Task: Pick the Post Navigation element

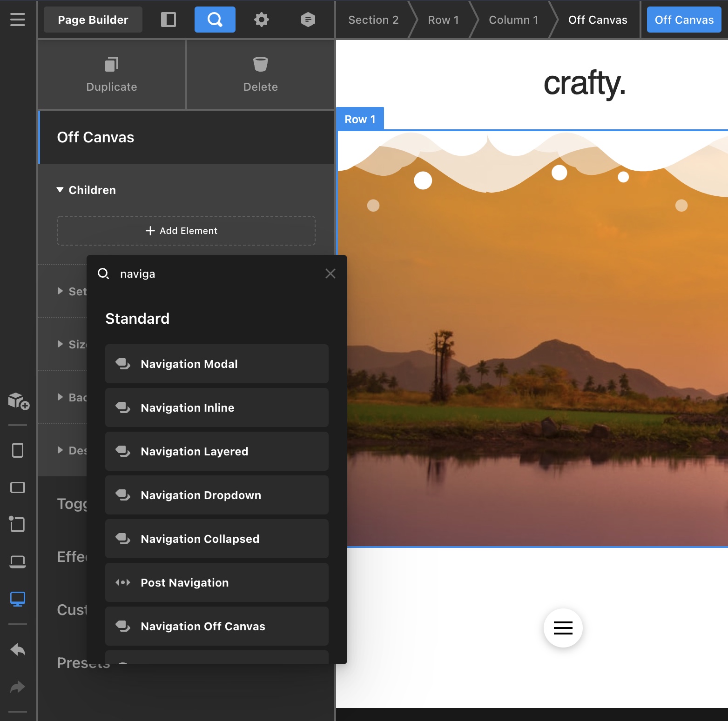Action: [216, 582]
